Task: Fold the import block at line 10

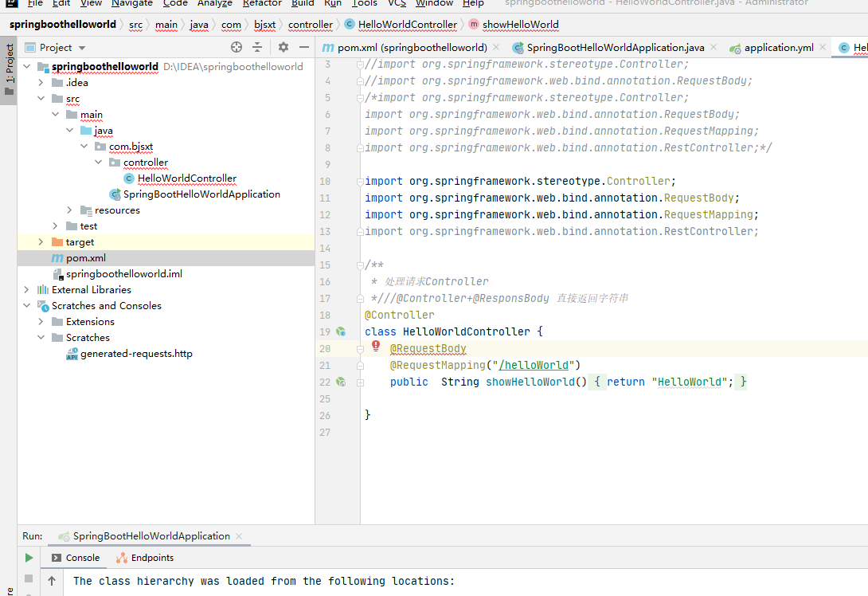Action: [x=360, y=182]
